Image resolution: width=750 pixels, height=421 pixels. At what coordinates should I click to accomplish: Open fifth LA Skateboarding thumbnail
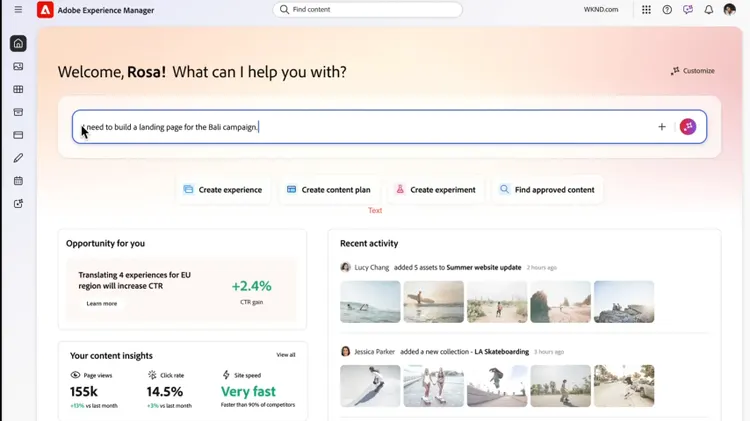624,386
